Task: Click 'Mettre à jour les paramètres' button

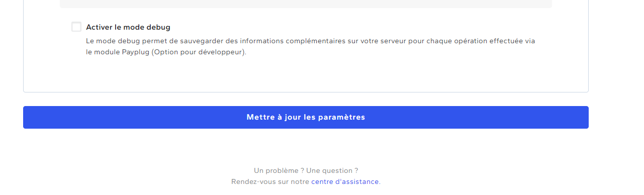Action: tap(306, 117)
